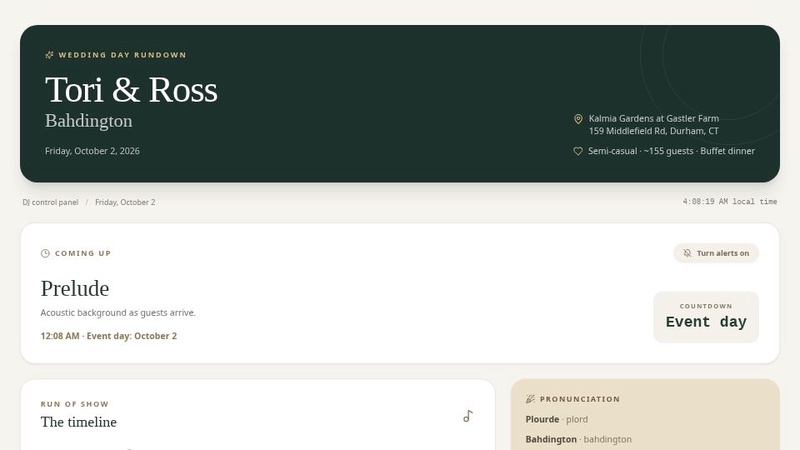This screenshot has width=800, height=450.
Task: Click 12:08 AM Event day: October 2
Action: 109,336
